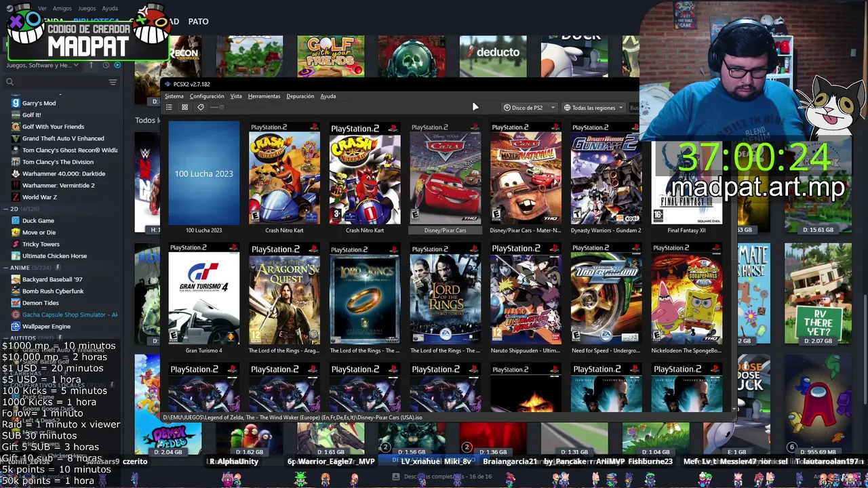Select the Naruto Shippuuden cover
Image resolution: width=868 pixels, height=488 pixels.
coord(526,294)
